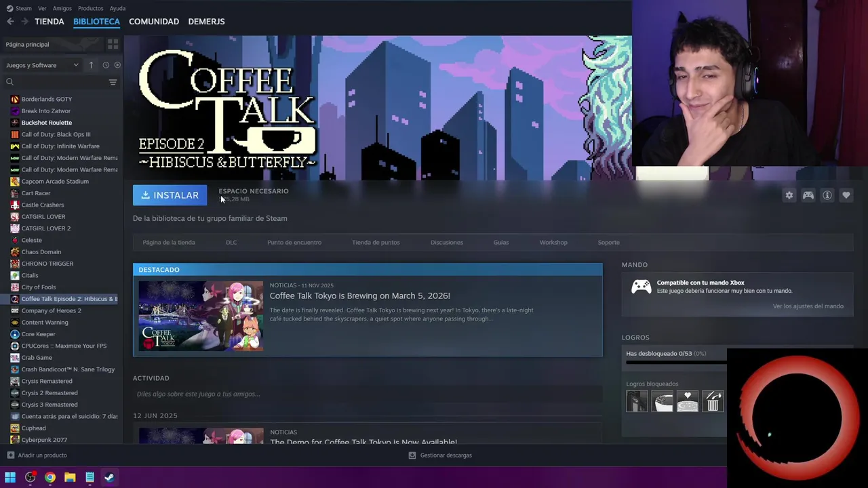This screenshot has width=868, height=488.
Task: Click the library search magnifier icon
Action: point(9,82)
